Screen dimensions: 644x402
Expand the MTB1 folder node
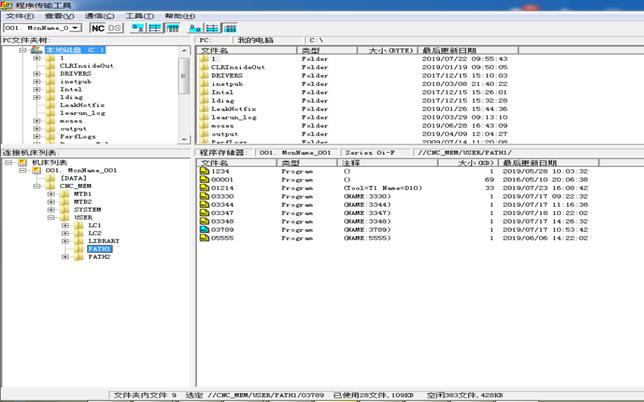51,194
